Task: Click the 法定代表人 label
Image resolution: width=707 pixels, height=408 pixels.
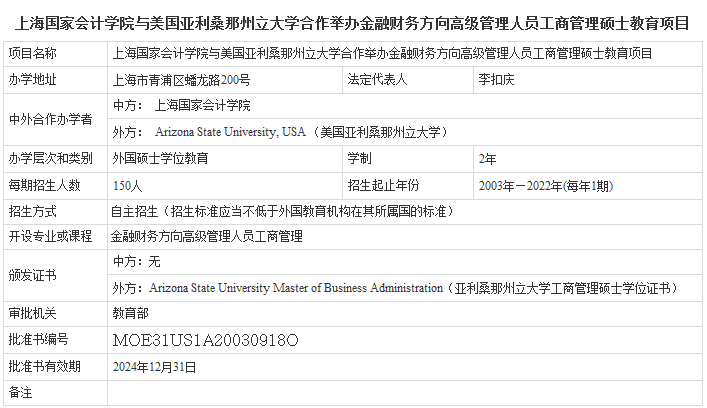Action: click(x=376, y=79)
